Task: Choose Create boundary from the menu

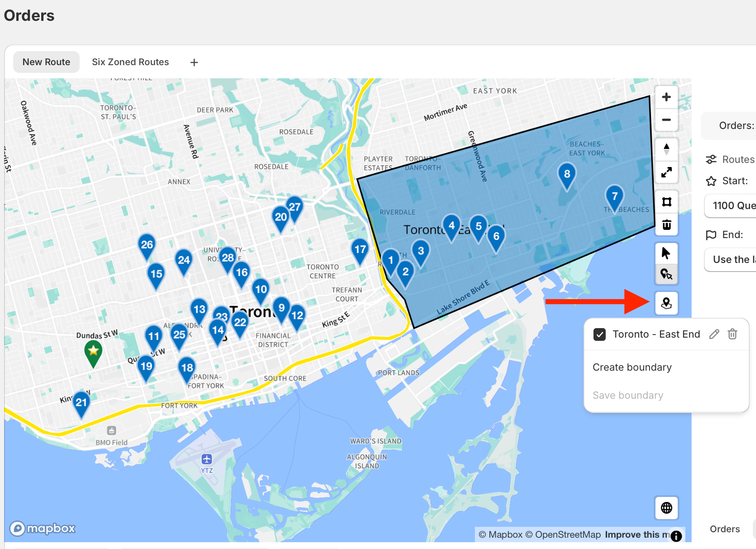Action: click(632, 368)
